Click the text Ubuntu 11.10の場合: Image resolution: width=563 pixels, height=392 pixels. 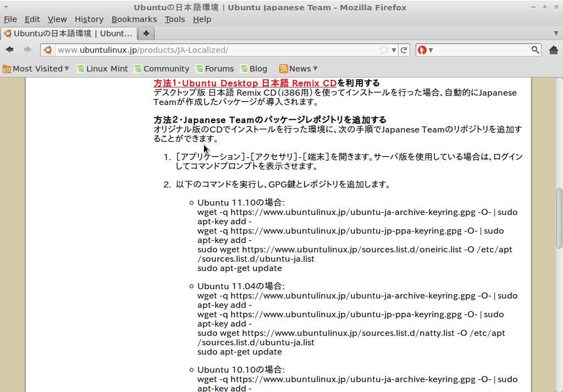coord(241,202)
